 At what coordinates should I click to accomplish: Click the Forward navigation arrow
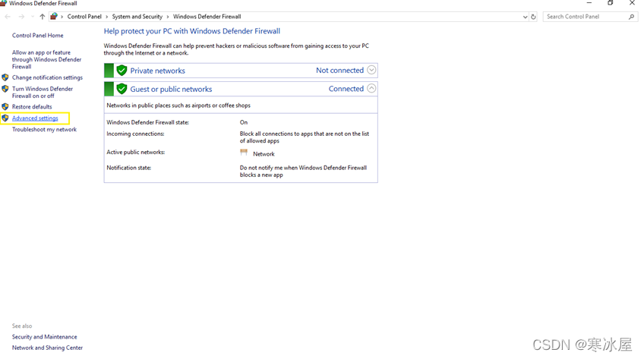pyautogui.click(x=21, y=17)
